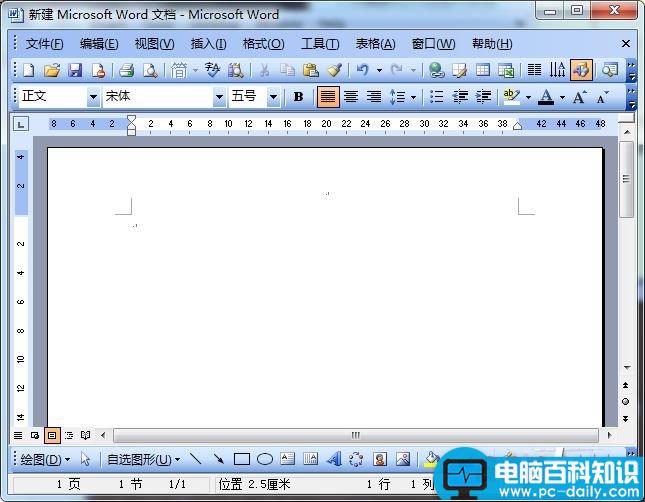
Task: Run Spelling and Grammar check
Action: 212,70
